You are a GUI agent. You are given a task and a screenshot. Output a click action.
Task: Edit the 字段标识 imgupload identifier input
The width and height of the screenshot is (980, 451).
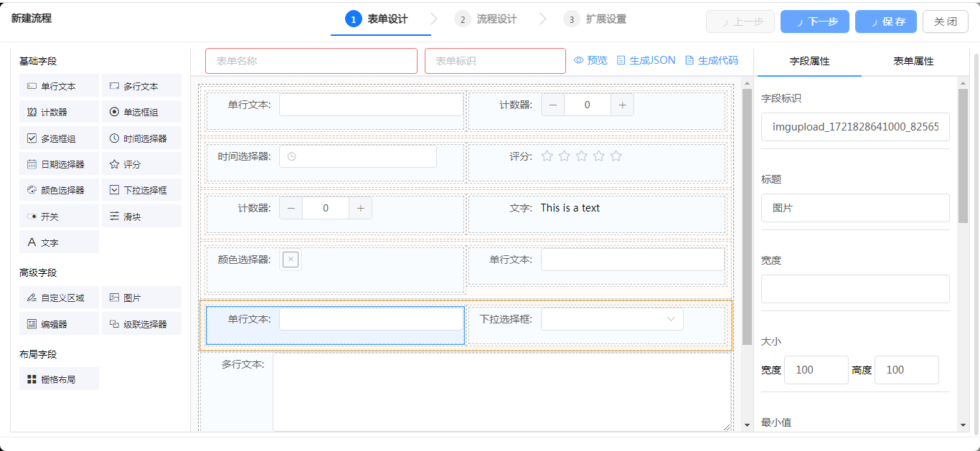tap(855, 126)
